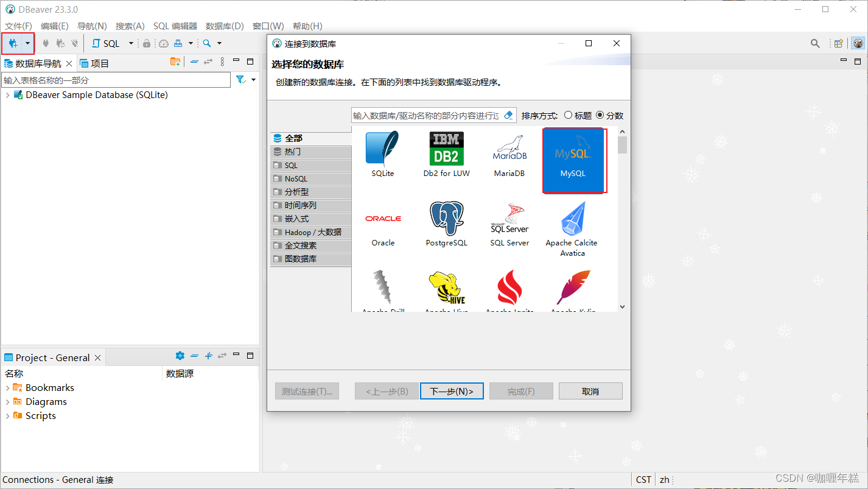Select the 全部 category
The height and width of the screenshot is (489, 868).
coord(310,138)
